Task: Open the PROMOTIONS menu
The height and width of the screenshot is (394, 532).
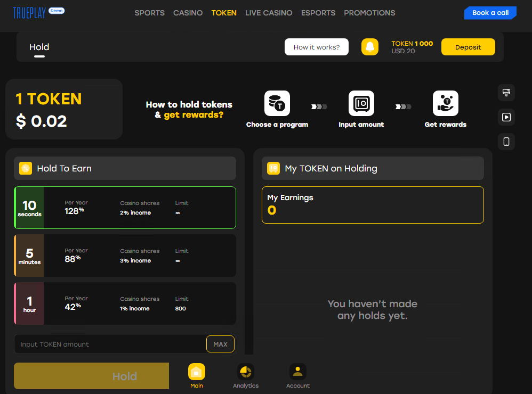Action: [369, 13]
